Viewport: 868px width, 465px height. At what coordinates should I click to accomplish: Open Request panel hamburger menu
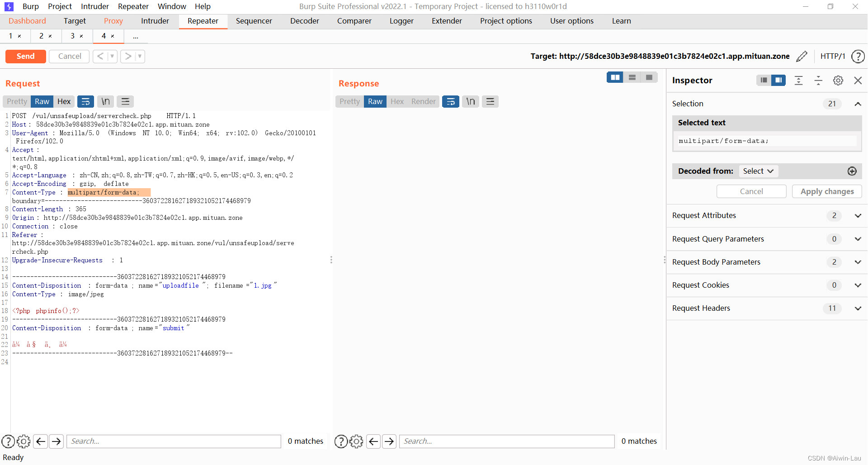pos(125,101)
